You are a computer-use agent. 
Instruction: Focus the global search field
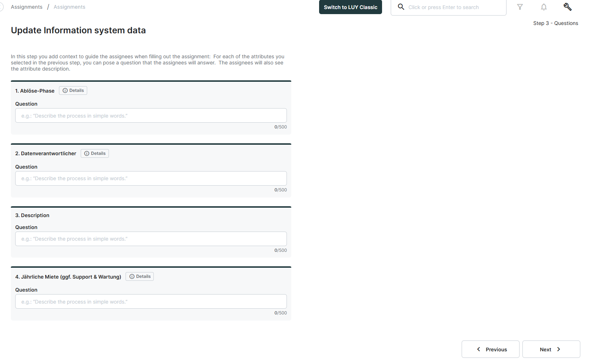(449, 7)
